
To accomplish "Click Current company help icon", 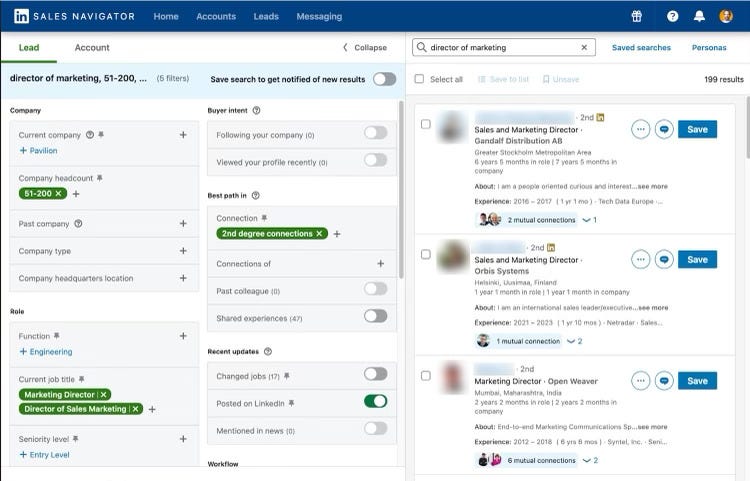I will point(89,135).
